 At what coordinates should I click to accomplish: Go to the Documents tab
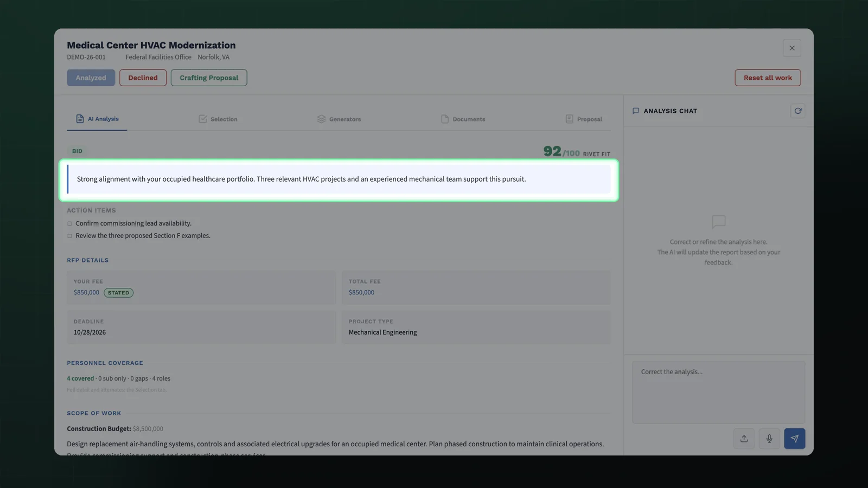tap(463, 119)
